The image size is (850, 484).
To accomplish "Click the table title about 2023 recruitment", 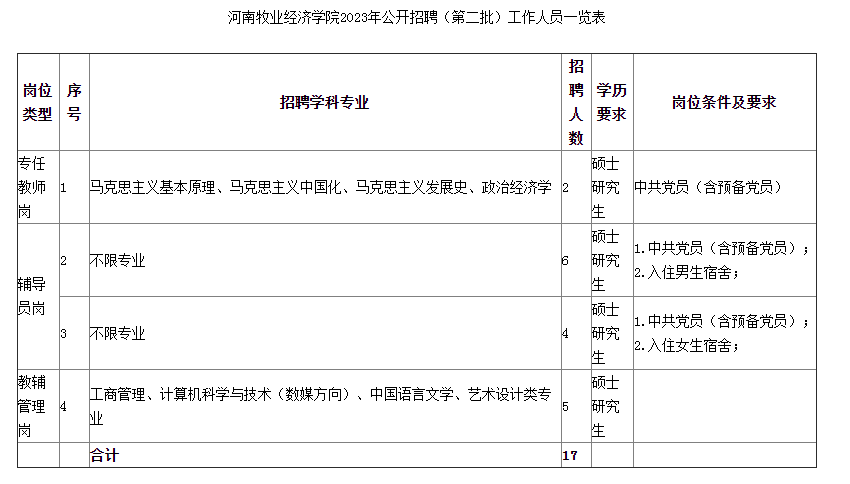I will 423,17.
